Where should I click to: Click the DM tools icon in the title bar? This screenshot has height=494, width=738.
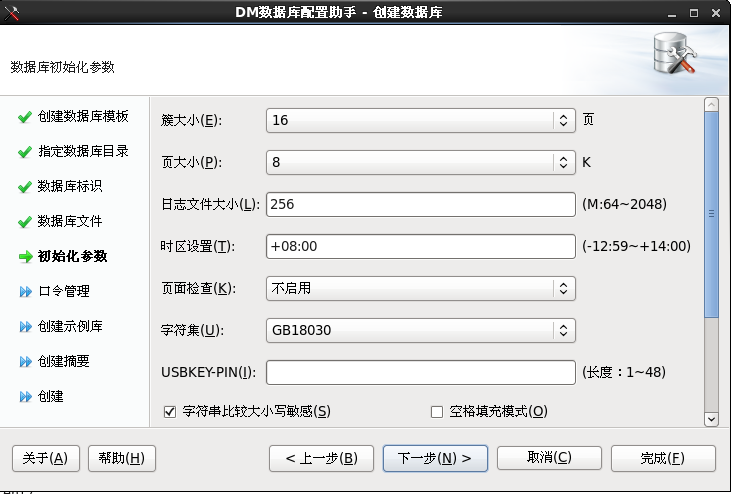(x=11, y=13)
